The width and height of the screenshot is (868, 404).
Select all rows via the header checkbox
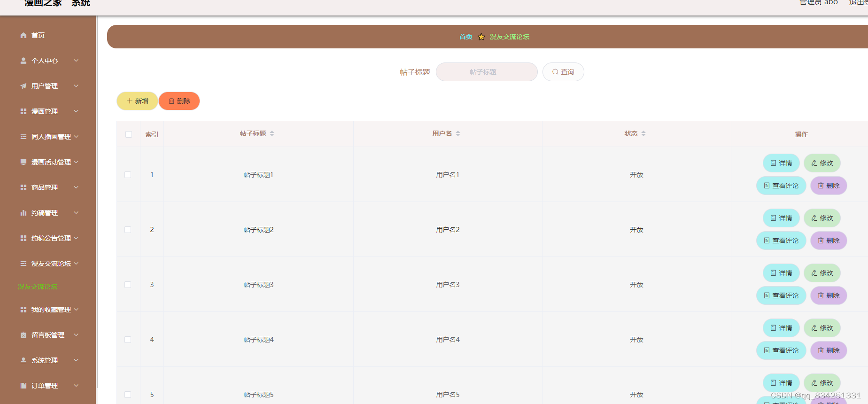(x=129, y=134)
